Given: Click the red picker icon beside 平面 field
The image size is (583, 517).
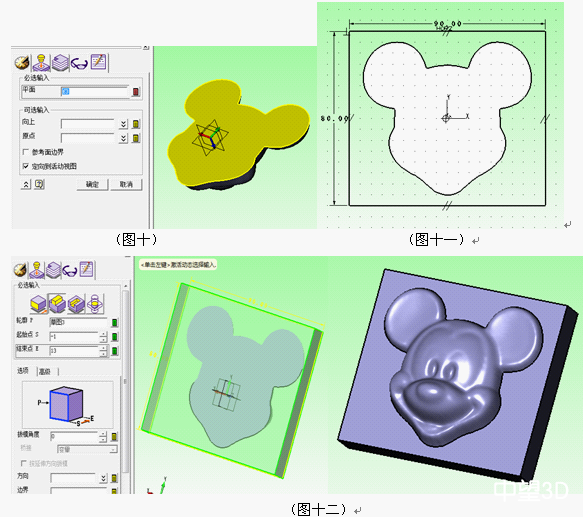Looking at the screenshot, I should coord(136,91).
